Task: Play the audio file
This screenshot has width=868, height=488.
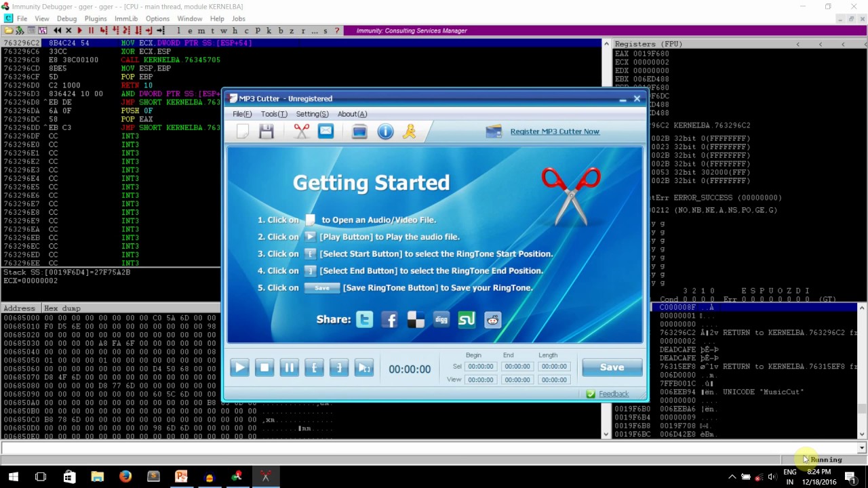Action: (239, 367)
